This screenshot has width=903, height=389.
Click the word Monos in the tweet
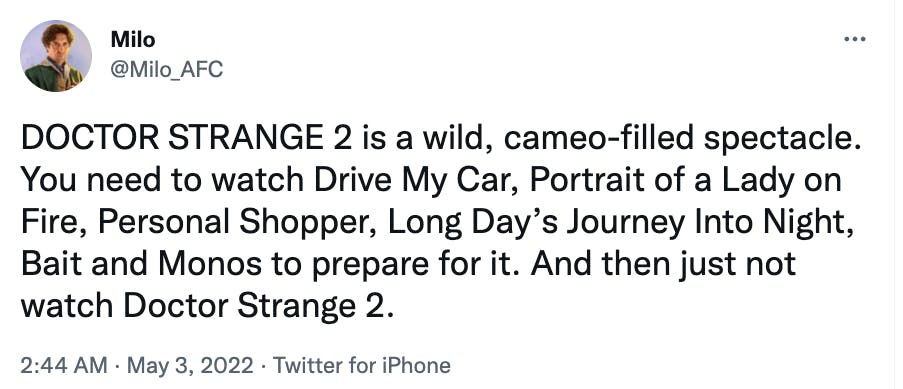210,265
